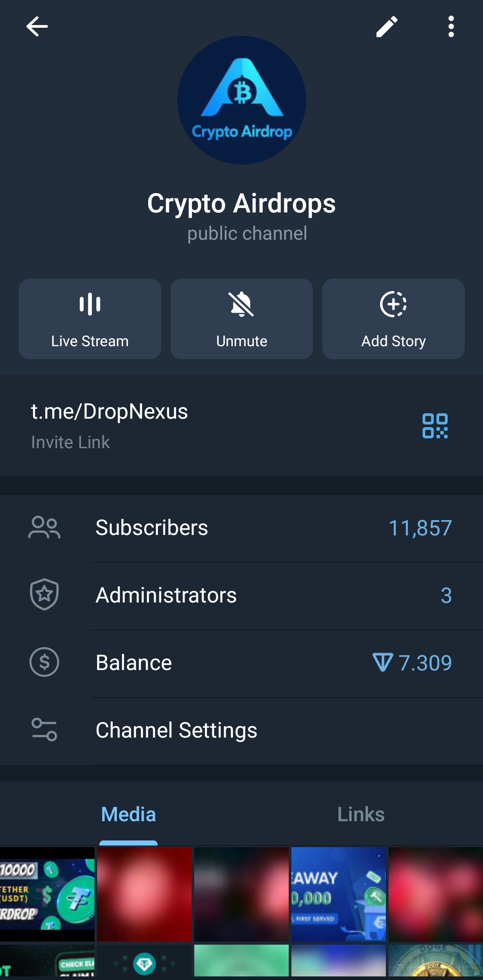The width and height of the screenshot is (483, 980).
Task: Start a Live Stream
Action: 90,318
